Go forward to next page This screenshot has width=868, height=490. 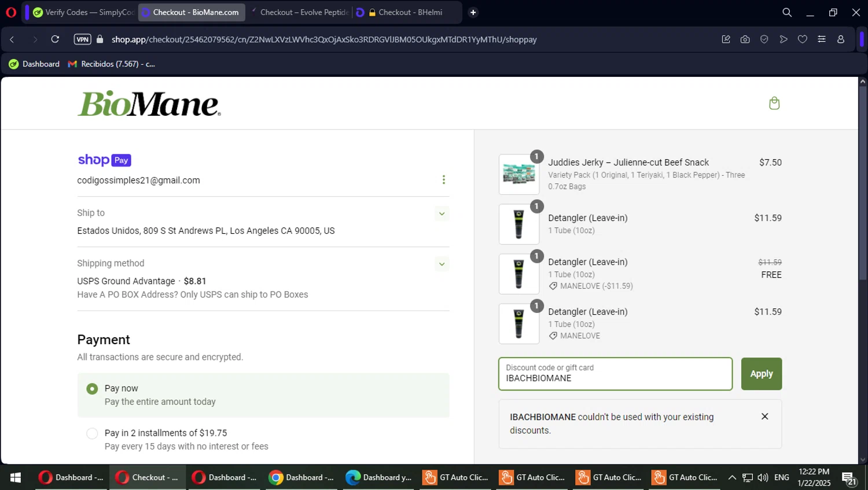[35, 39]
